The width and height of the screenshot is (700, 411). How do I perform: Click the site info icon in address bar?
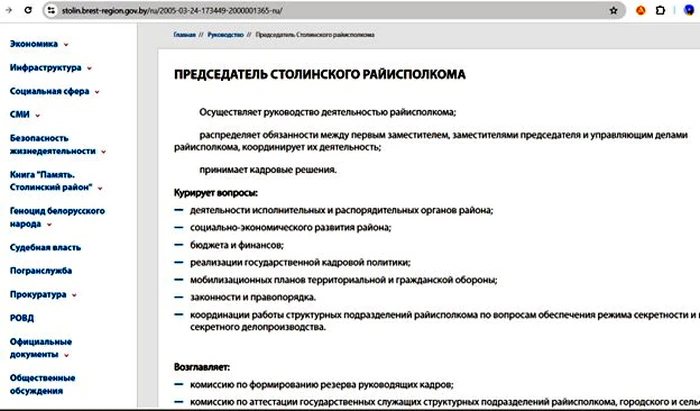coord(51,9)
